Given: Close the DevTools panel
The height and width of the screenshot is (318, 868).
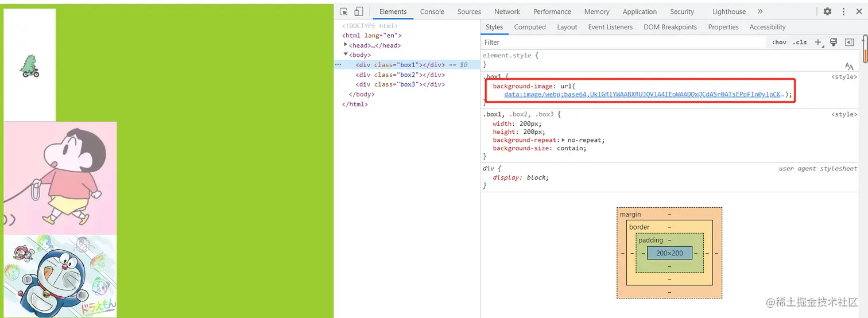Looking at the screenshot, I should tap(859, 11).
